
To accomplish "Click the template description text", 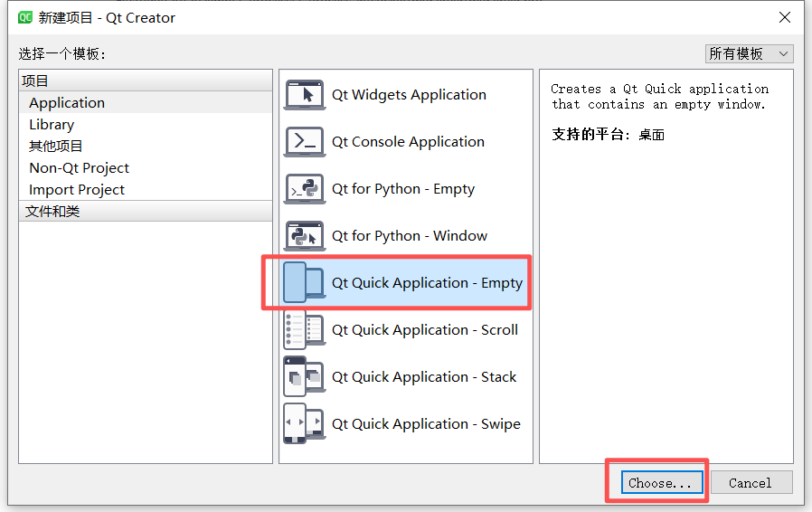I will coord(660,97).
